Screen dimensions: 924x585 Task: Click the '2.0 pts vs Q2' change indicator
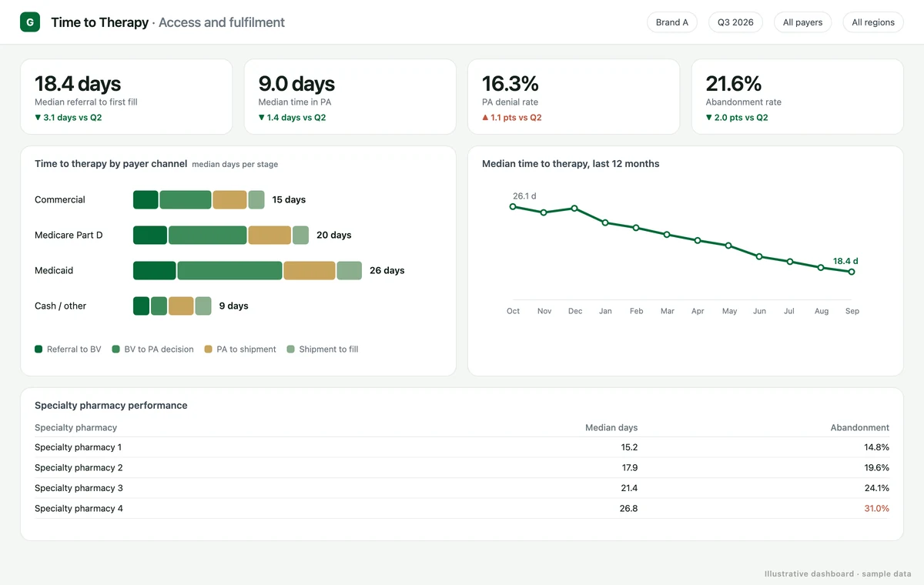pyautogui.click(x=737, y=118)
